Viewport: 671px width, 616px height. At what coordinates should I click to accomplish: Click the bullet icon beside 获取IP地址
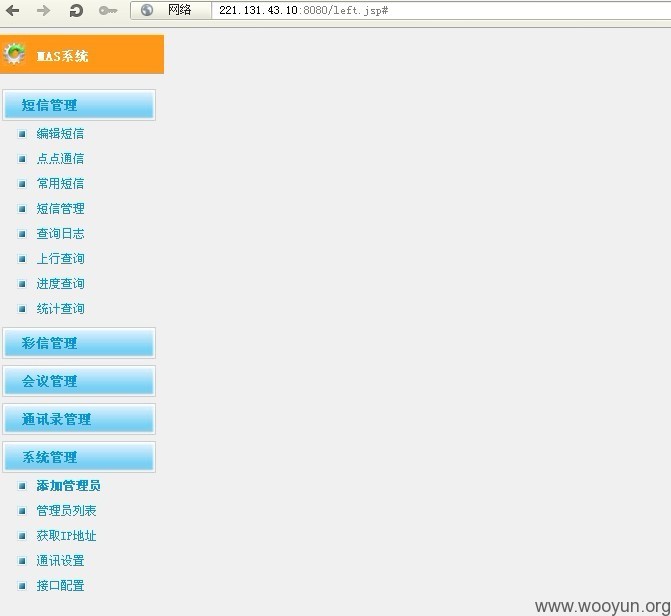(x=22, y=536)
